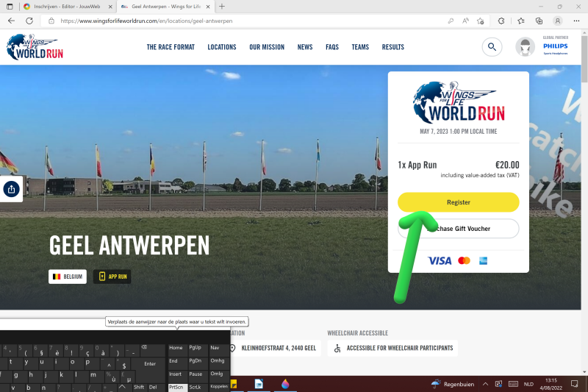The width and height of the screenshot is (588, 392).
Task: Click the browser address bar URL
Action: (146, 21)
